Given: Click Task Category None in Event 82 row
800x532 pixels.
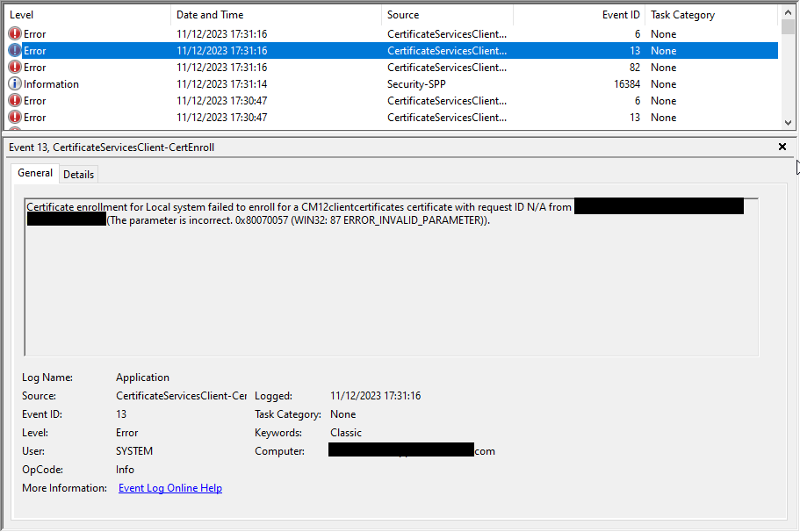Looking at the screenshot, I should (663, 68).
